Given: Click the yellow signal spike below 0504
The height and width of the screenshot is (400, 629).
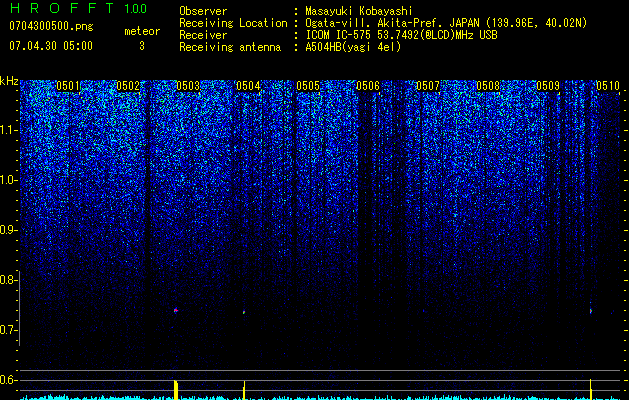Looking at the screenshot, I should point(244,390).
